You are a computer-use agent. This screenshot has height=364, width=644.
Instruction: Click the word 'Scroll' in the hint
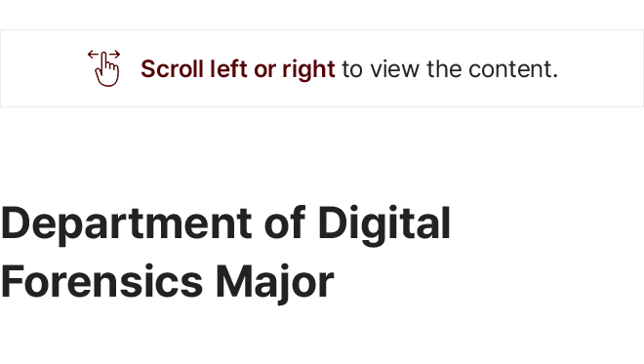pos(172,68)
